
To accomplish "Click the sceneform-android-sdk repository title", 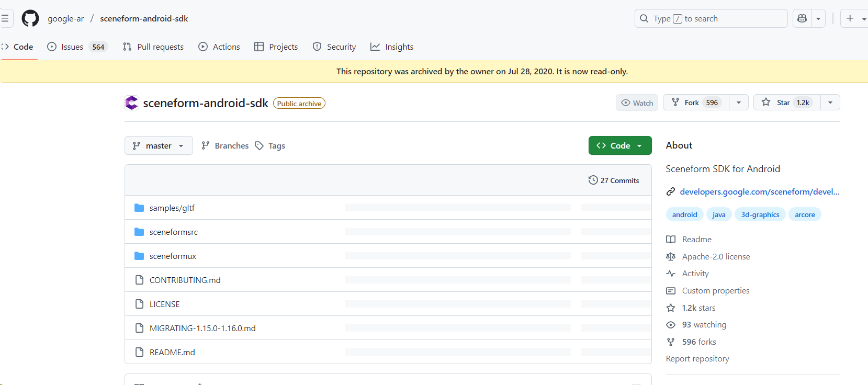I will tap(206, 103).
